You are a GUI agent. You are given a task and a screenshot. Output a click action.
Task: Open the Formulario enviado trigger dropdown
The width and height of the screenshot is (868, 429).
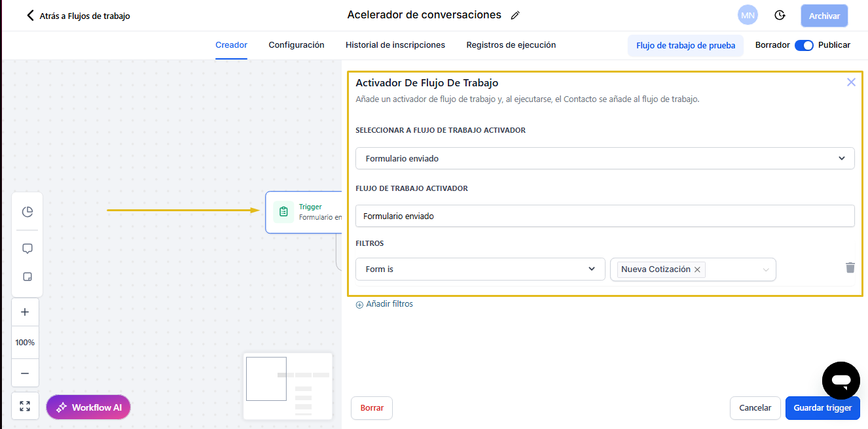[605, 158]
